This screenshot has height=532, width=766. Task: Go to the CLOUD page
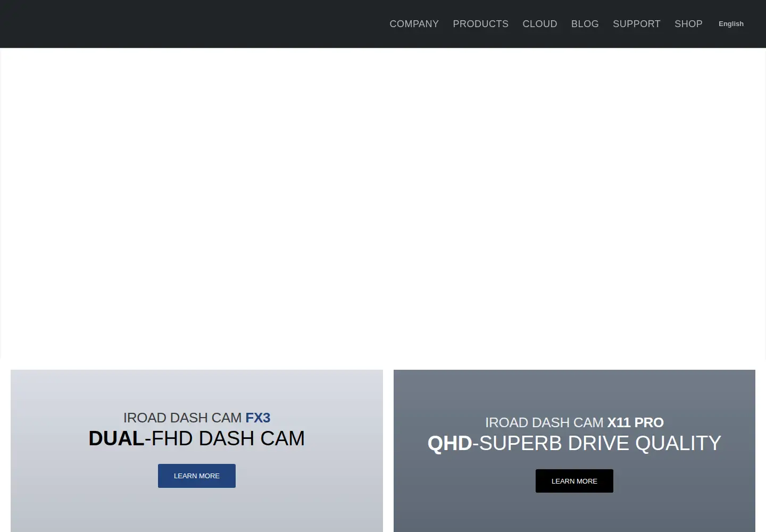tap(540, 24)
